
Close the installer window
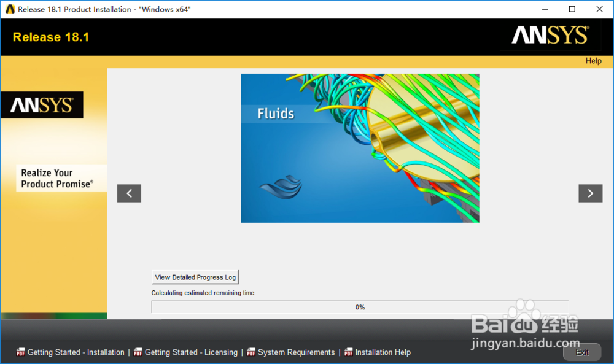[599, 9]
